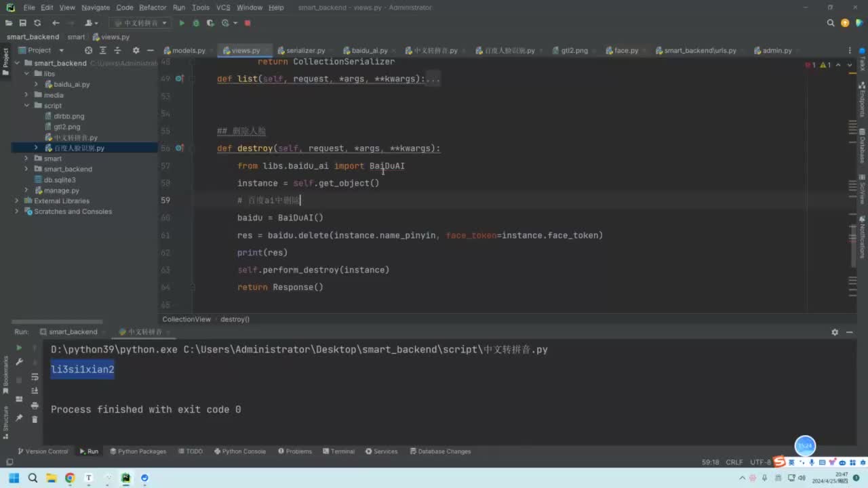Open run configuration wrench icon
Image resolution: width=868 pixels, height=488 pixels.
[19, 363]
